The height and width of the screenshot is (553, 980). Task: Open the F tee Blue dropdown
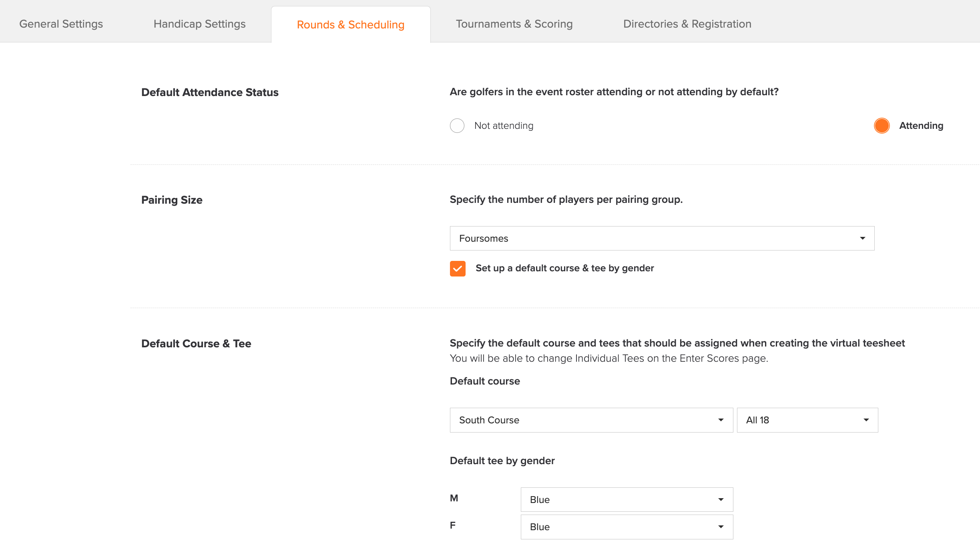(x=627, y=527)
